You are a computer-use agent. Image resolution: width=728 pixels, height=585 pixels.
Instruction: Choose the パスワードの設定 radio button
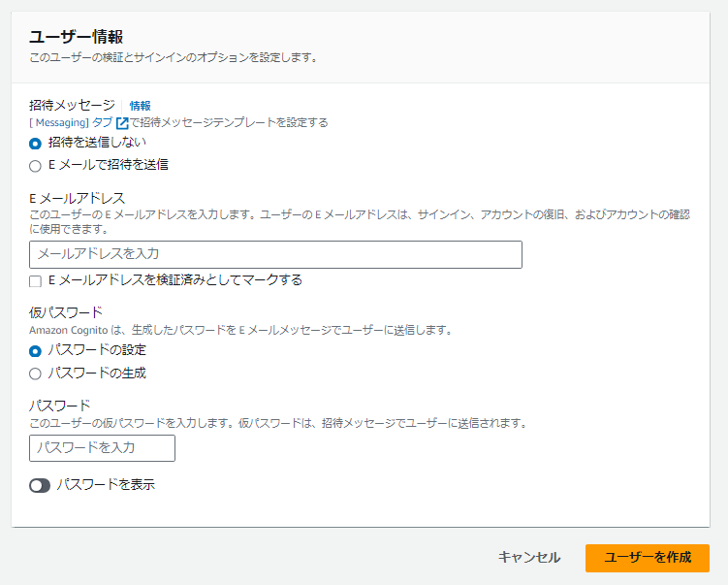click(x=35, y=351)
